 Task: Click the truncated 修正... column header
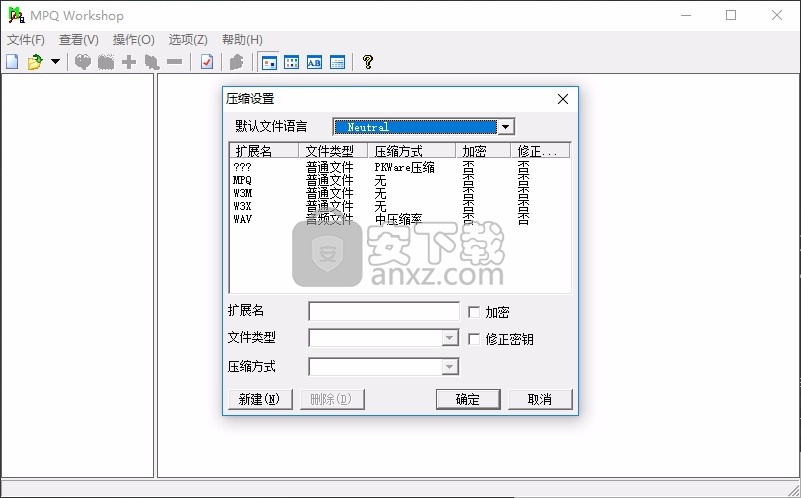[x=540, y=151]
